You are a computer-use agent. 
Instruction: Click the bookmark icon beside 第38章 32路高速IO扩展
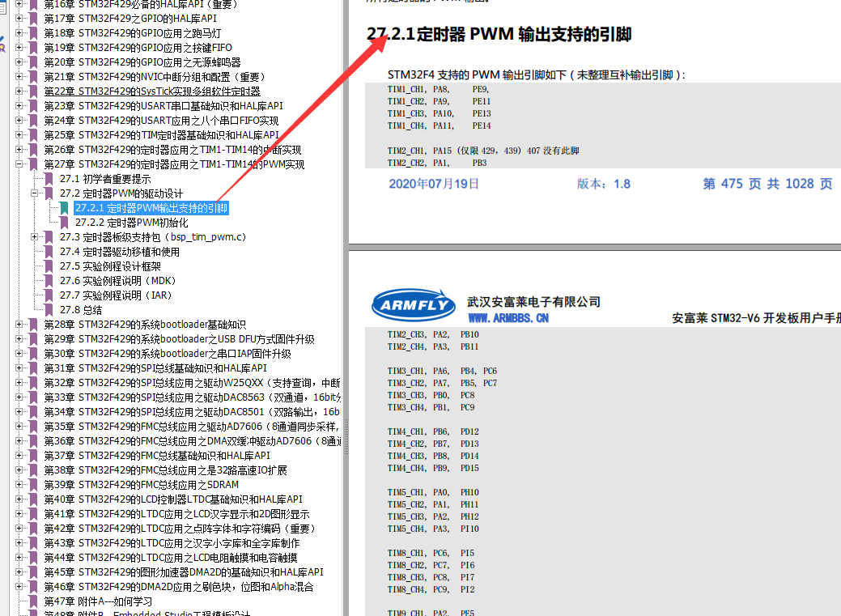[x=33, y=470]
